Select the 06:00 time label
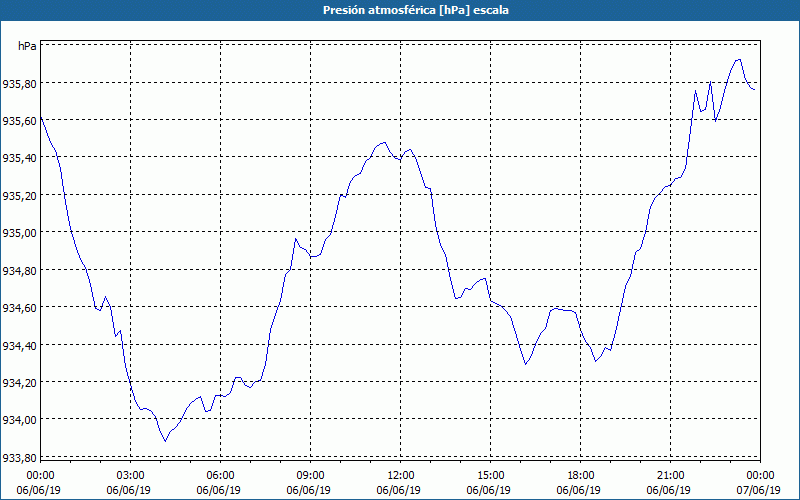Screen dimensions: 800x500 [x=220, y=474]
